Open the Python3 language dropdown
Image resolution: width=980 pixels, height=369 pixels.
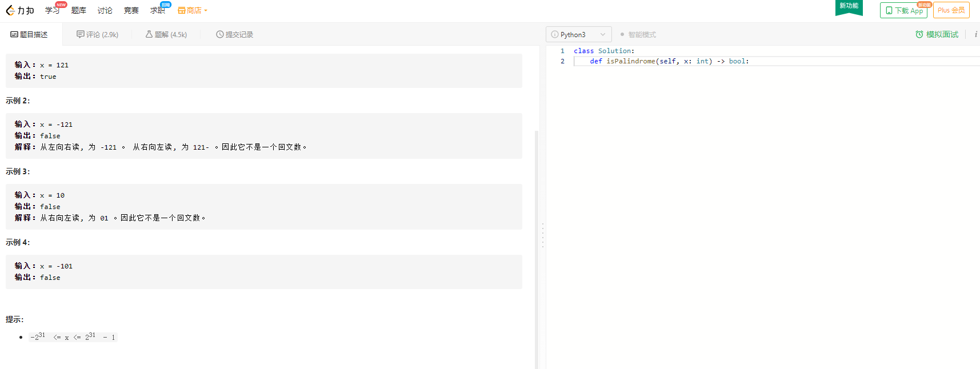(x=578, y=35)
